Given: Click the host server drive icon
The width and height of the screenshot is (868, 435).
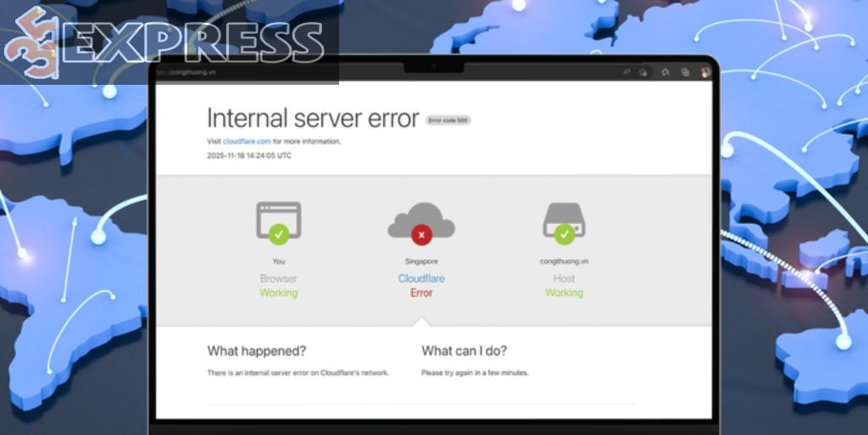Looking at the screenshot, I should 564,220.
